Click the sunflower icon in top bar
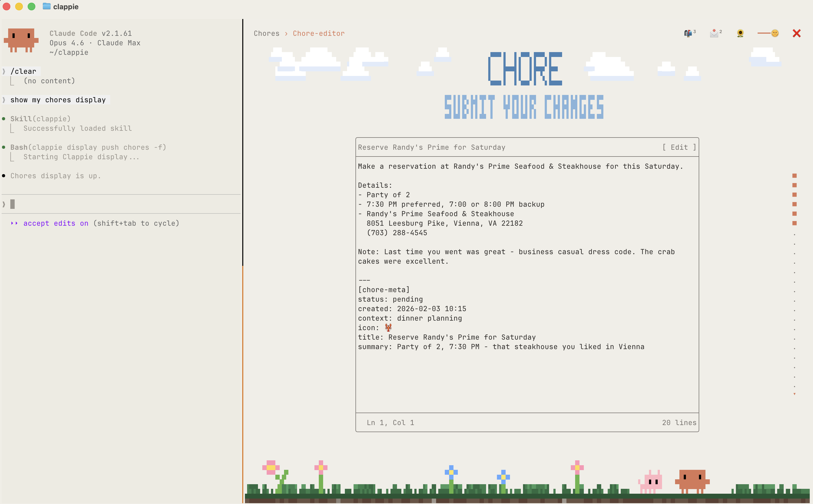Screen dimensions: 813x504 (x=740, y=33)
